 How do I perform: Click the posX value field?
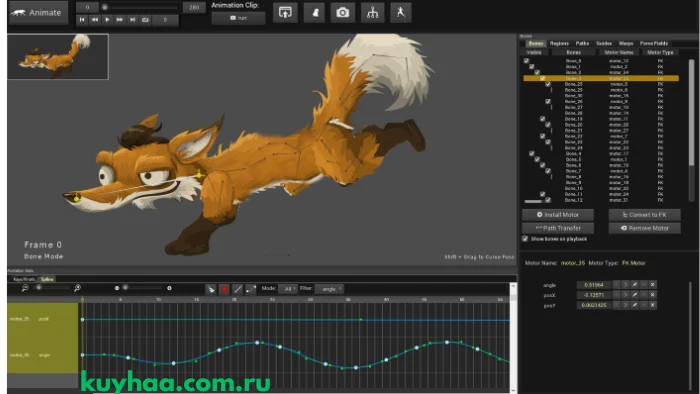pyautogui.click(x=593, y=295)
